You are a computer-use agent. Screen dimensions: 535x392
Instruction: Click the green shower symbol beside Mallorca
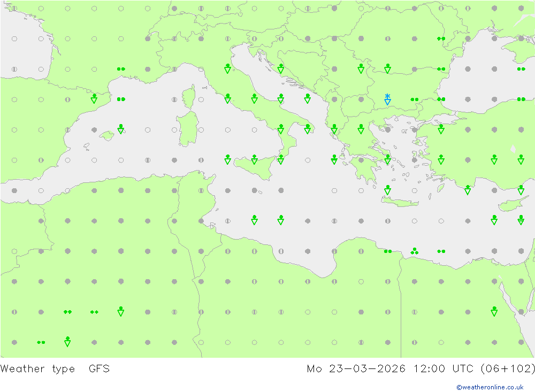121,129
